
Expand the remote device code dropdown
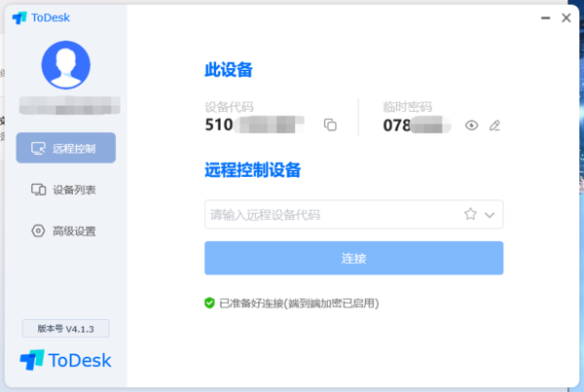click(490, 214)
